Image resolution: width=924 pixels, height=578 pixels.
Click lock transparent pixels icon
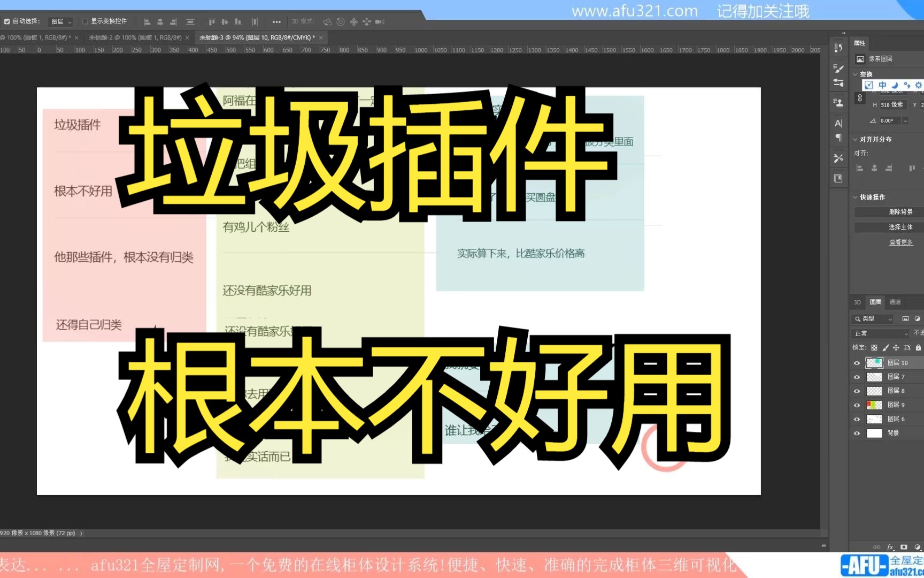tap(874, 348)
